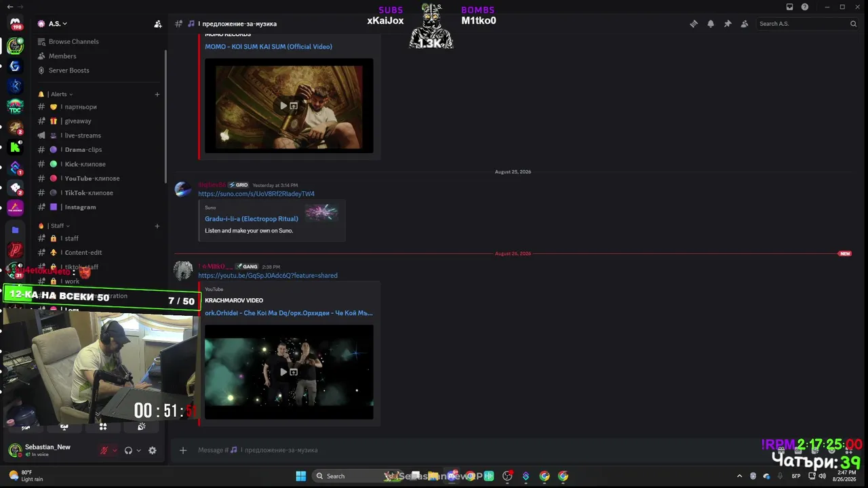The height and width of the screenshot is (488, 868).
Task: Open the blue G server icon
Action: [x=15, y=66]
